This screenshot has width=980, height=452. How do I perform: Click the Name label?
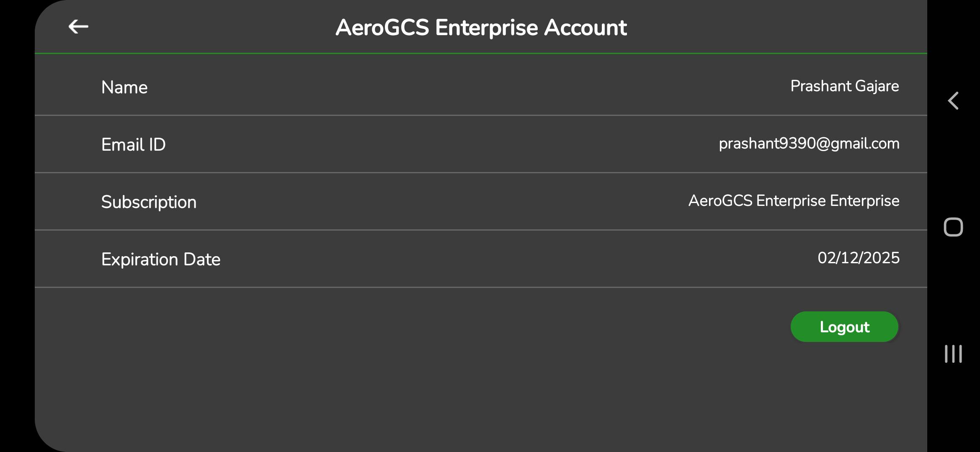124,87
